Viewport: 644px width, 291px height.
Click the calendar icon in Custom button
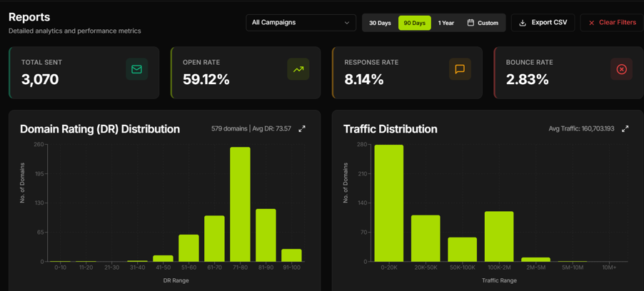coord(471,23)
